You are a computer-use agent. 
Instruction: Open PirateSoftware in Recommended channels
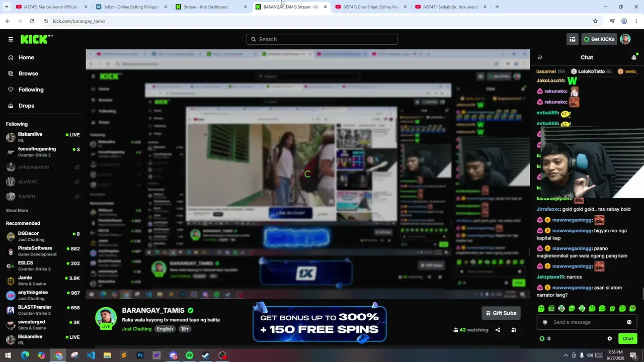tap(43, 251)
